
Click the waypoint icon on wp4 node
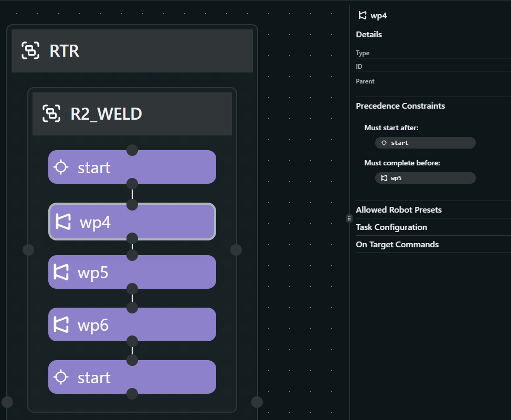click(63, 222)
